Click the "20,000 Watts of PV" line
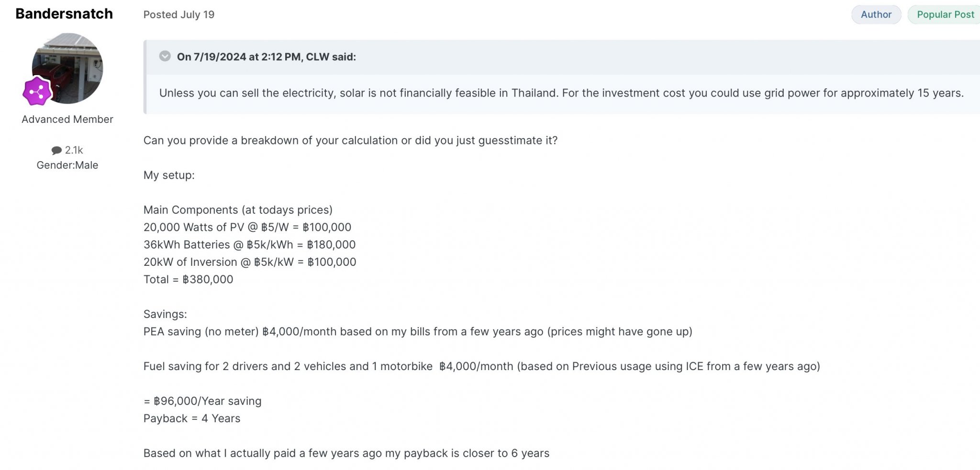 coord(247,228)
